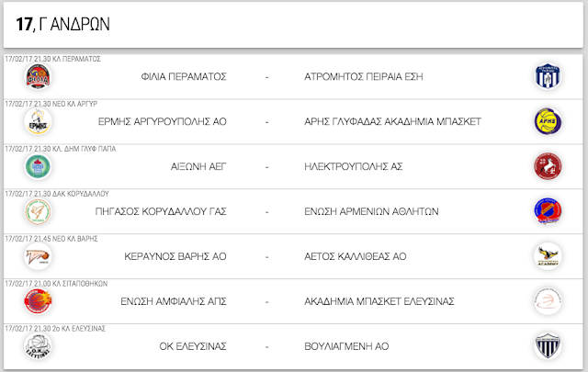Click the green ΑΙΞΩΝΗ ΑΕΓ emblem

click(x=38, y=166)
